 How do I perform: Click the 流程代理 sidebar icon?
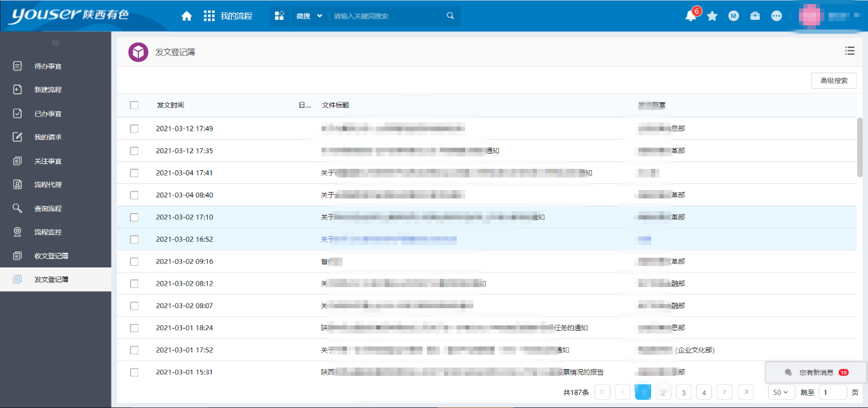coord(18,185)
